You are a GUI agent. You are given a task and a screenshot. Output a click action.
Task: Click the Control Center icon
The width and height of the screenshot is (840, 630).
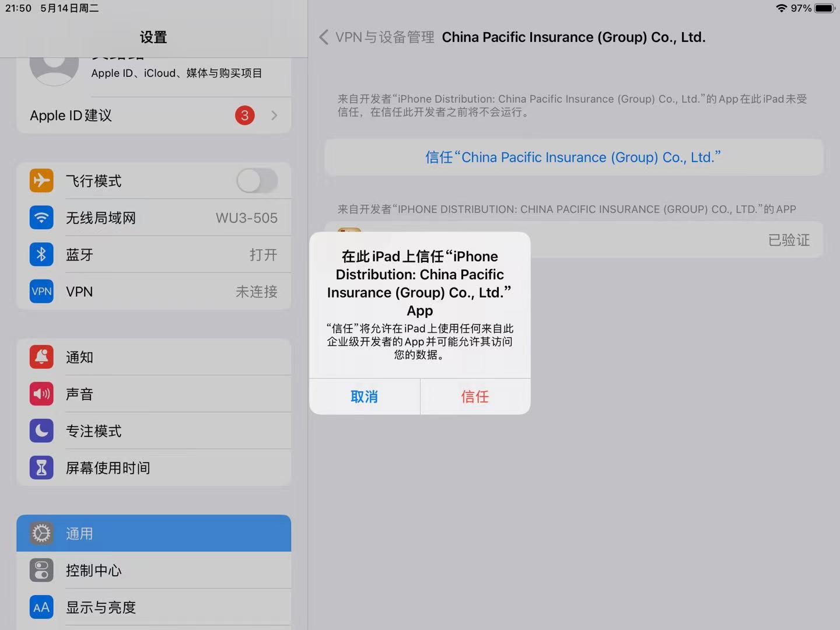click(41, 570)
